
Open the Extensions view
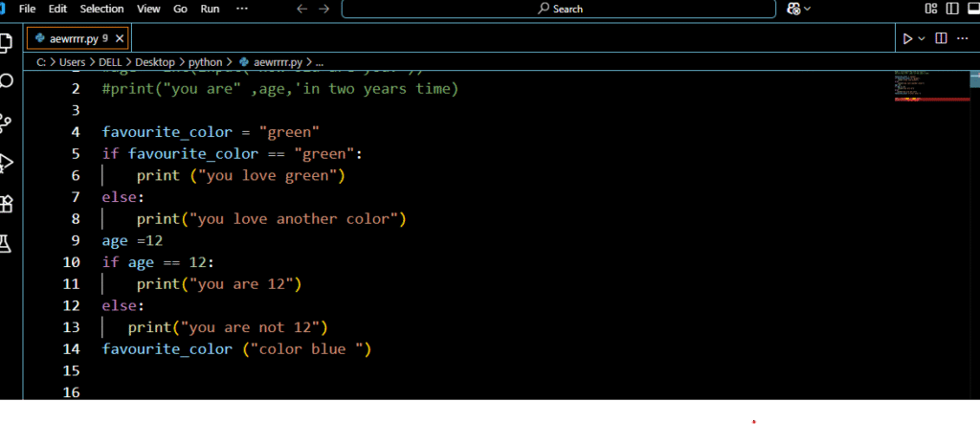click(6, 204)
